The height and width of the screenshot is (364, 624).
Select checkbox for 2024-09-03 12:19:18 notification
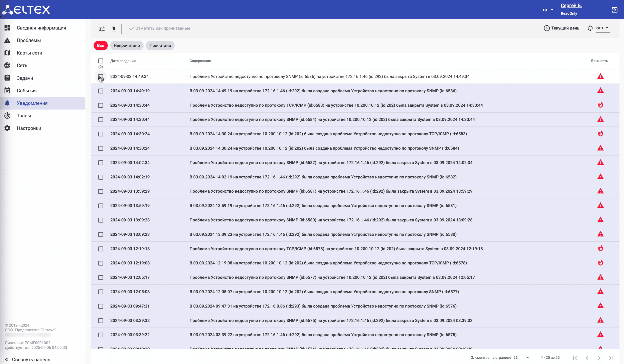coord(101,249)
